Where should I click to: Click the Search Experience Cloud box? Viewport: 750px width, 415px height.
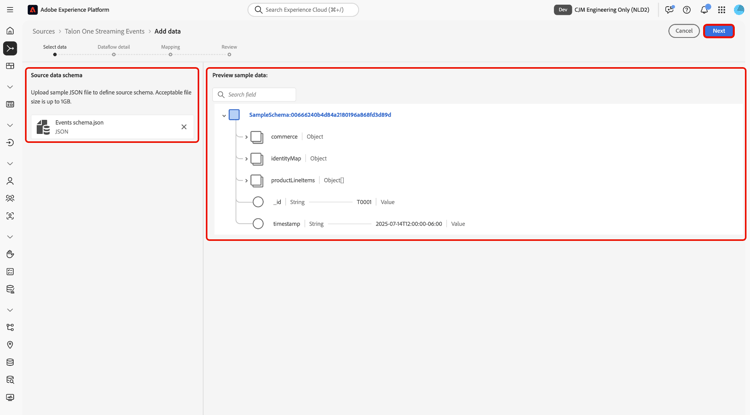(303, 10)
